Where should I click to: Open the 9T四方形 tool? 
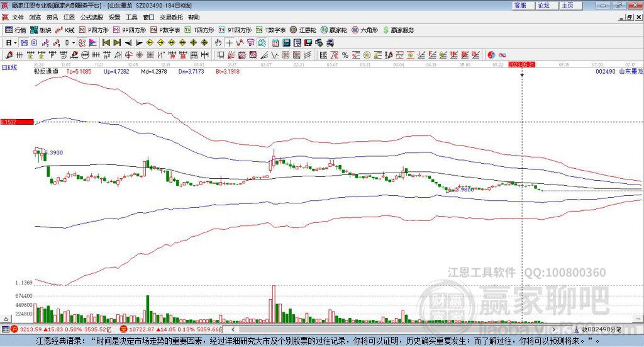[235, 30]
